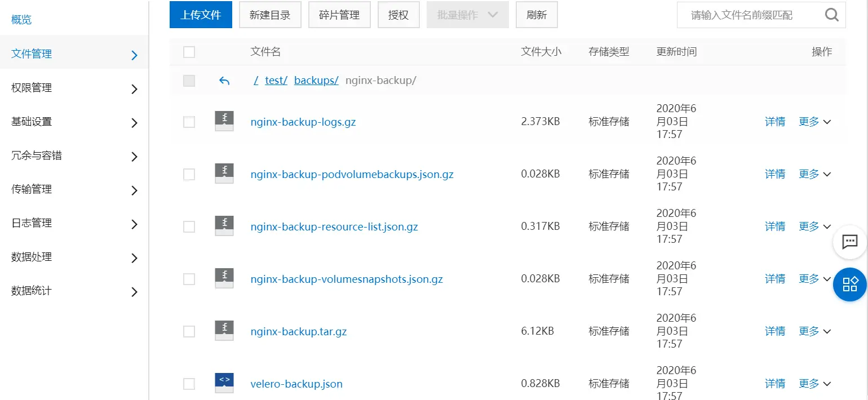The image size is (868, 400).
Task: Open 概览 in the sidebar
Action: (21, 20)
